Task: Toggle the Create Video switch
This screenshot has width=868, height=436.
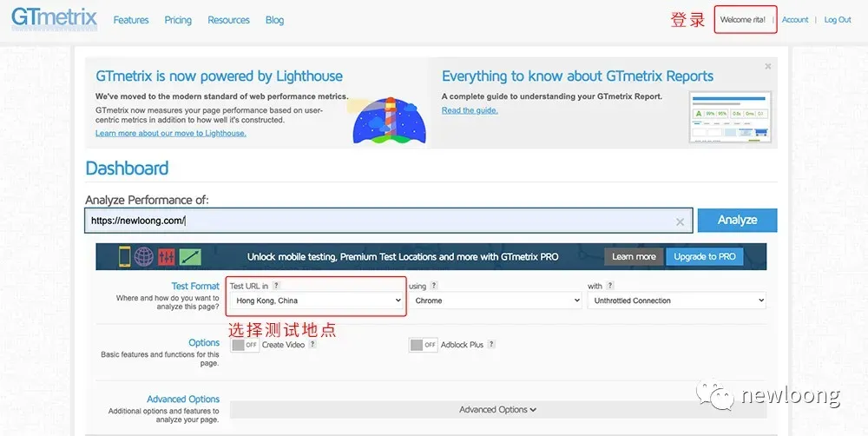Action: pyautogui.click(x=245, y=345)
